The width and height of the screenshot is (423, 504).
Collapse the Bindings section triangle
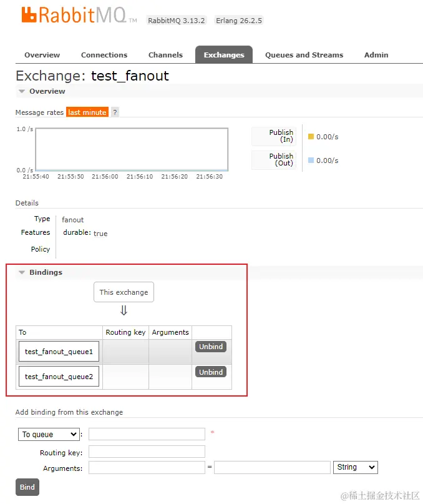(22, 272)
